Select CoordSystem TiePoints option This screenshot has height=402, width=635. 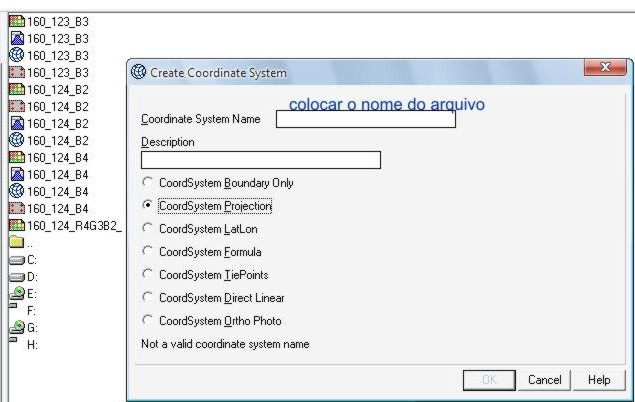149,275
